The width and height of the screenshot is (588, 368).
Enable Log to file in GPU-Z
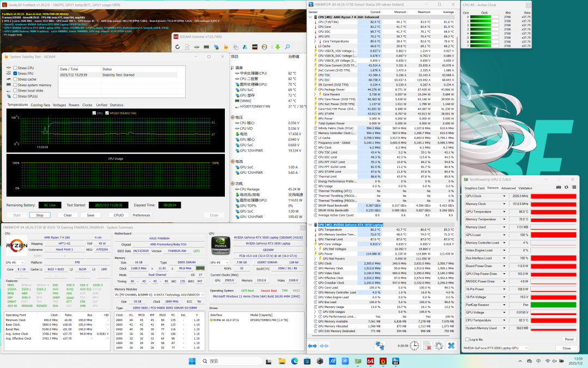[467, 340]
